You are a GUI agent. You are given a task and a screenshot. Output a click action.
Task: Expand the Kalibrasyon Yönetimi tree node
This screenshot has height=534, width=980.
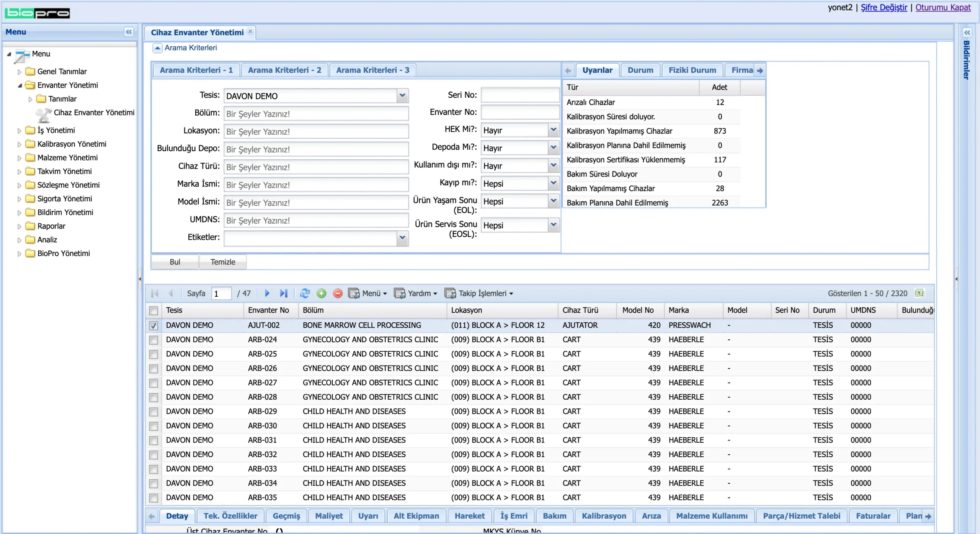coord(19,145)
